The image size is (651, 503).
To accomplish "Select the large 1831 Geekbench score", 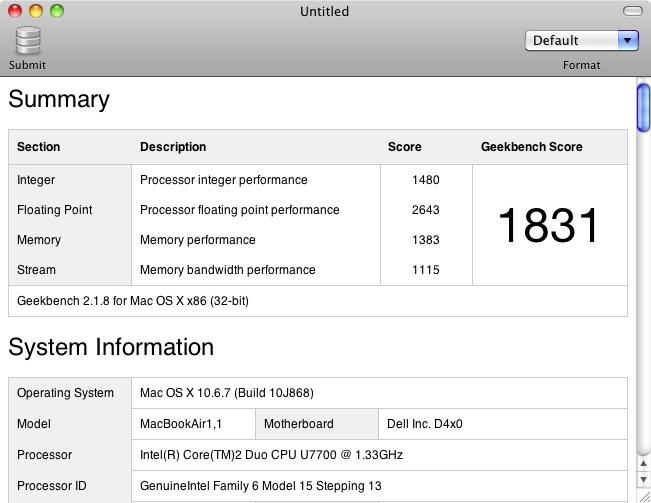I will point(548,225).
